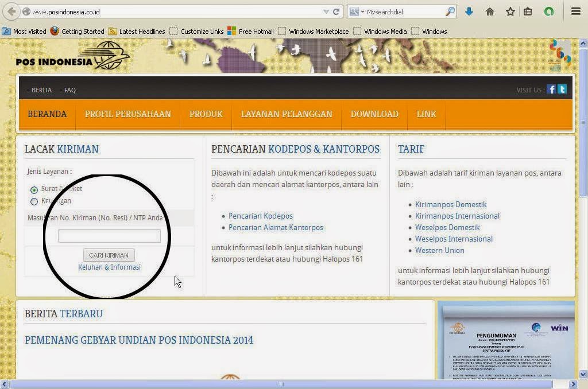
Task: Select the Surat & Paket radio button
Action: pyautogui.click(x=34, y=190)
